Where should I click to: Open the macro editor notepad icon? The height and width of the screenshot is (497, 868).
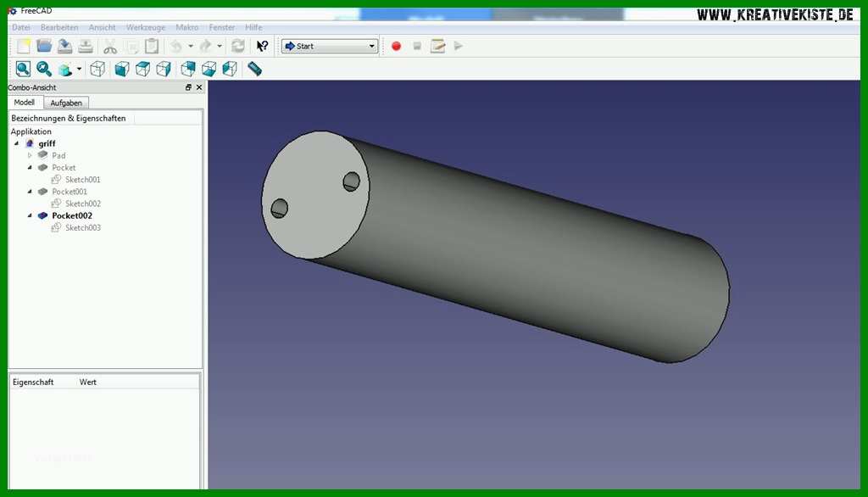click(x=438, y=46)
